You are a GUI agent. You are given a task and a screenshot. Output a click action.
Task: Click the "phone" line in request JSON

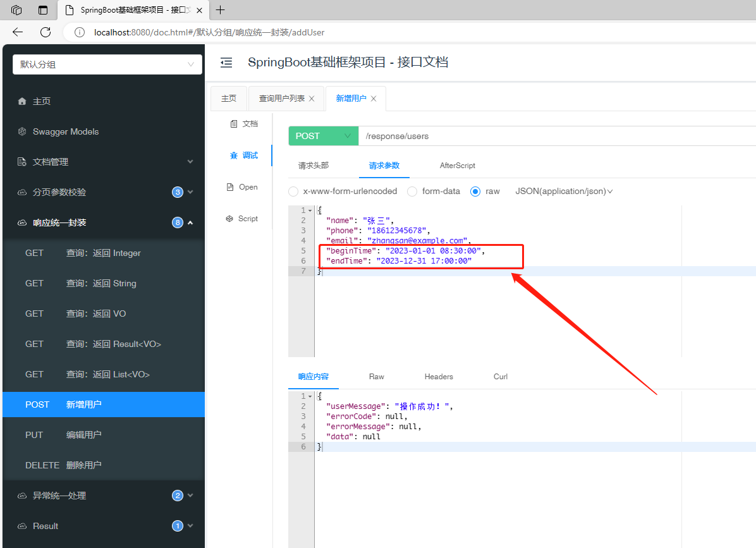[x=378, y=230]
